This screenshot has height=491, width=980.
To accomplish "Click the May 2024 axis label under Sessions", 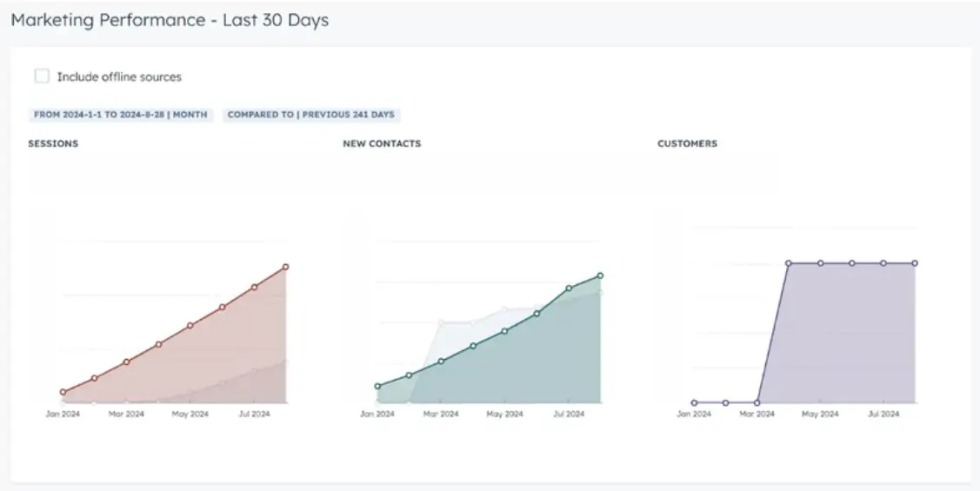I will [x=190, y=415].
